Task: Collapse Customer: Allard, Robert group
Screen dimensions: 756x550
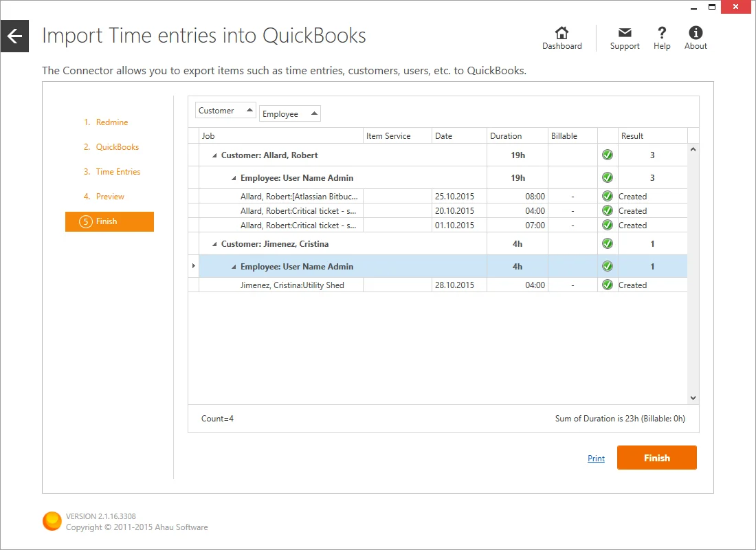Action: click(x=214, y=155)
